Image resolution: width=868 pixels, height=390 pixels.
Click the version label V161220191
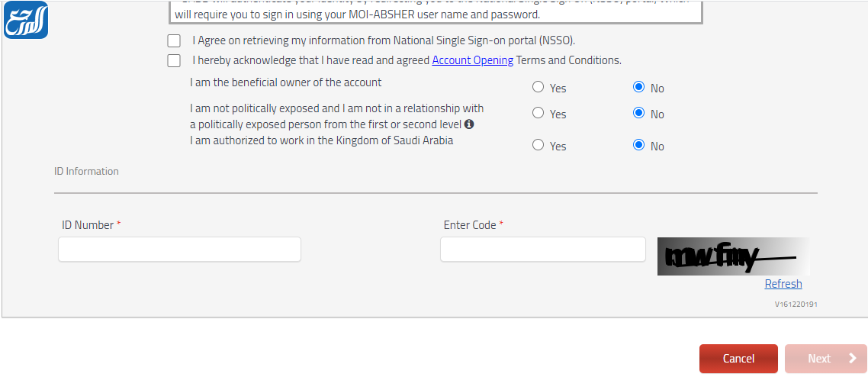[796, 305]
